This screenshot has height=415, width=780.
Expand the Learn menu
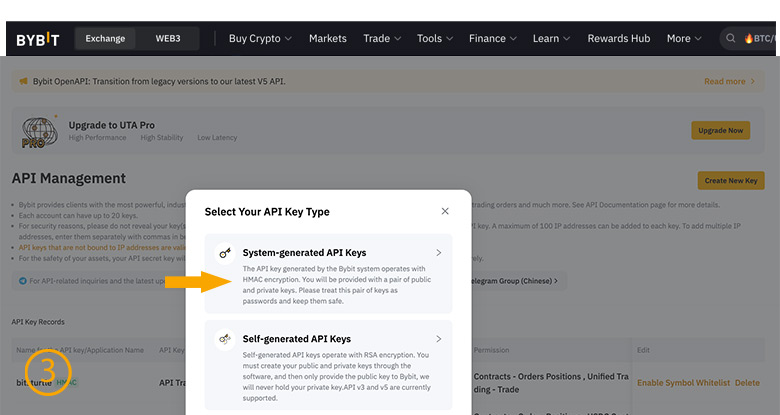[551, 38]
